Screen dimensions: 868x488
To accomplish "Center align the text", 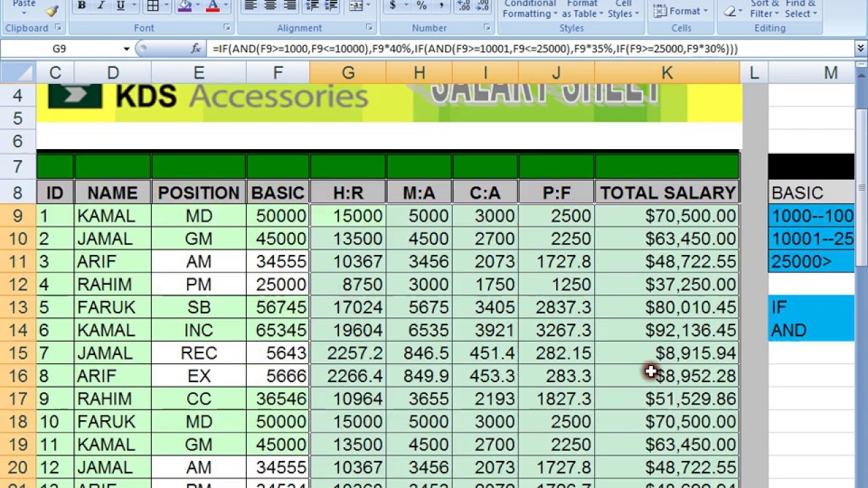I will click(x=270, y=6).
